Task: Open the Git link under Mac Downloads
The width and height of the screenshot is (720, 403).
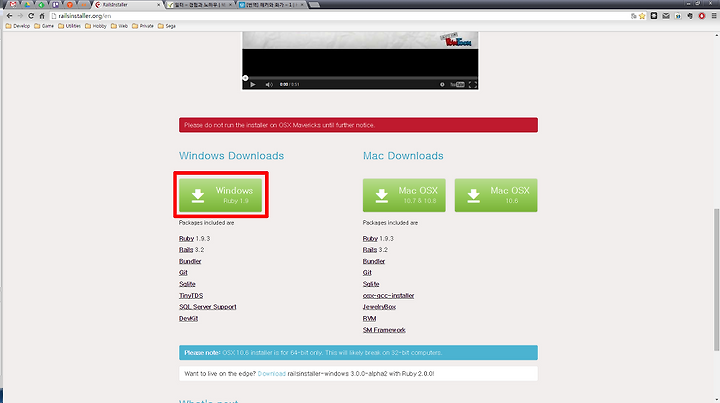Action: tap(367, 273)
